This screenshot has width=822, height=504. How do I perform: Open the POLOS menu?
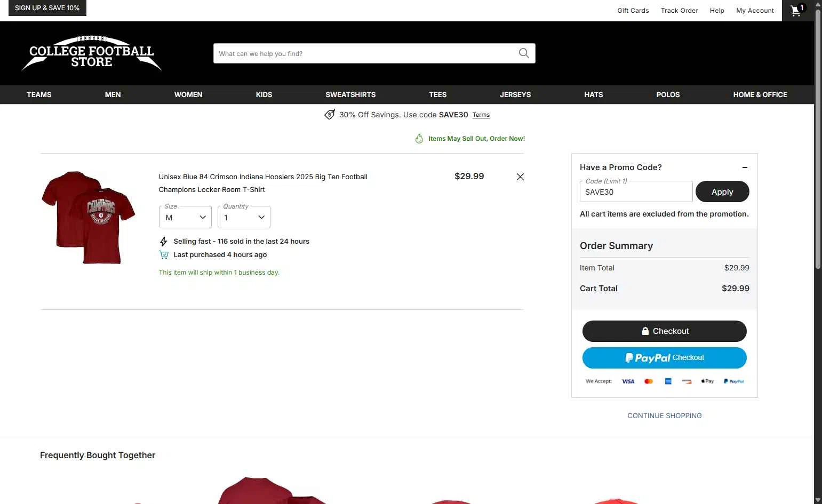668,94
